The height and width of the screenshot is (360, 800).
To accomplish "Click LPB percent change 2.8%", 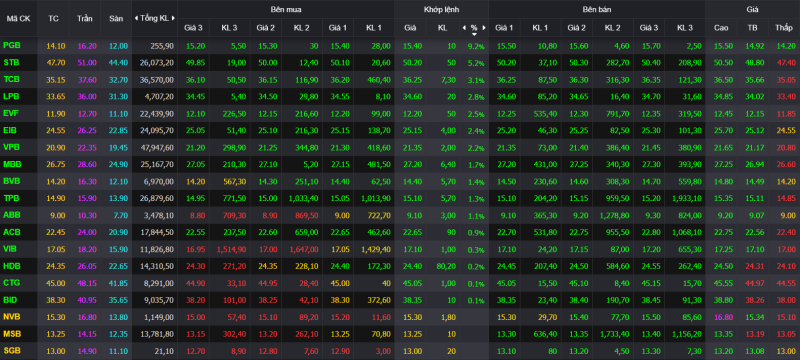I will [476, 97].
